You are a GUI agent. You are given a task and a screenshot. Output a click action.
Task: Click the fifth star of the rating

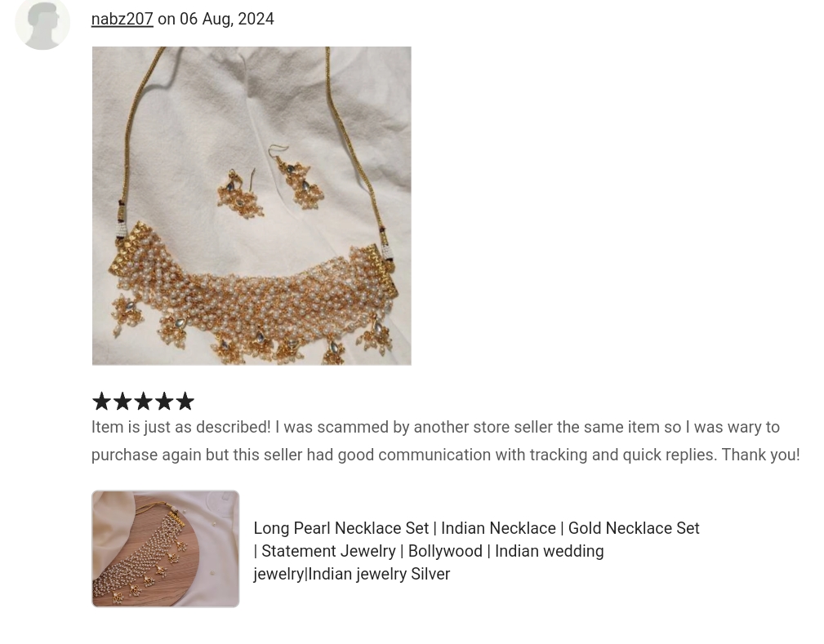coord(185,402)
